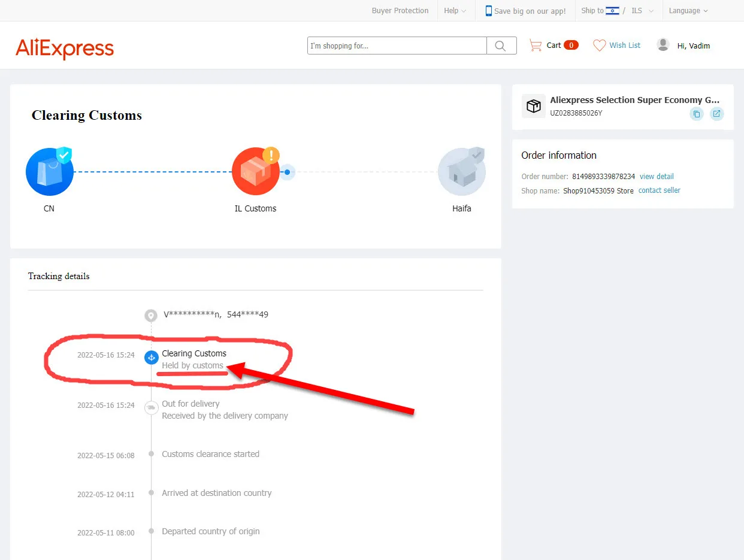Click the IL Customs parcel stage icon
The image size is (744, 560).
[x=256, y=171]
